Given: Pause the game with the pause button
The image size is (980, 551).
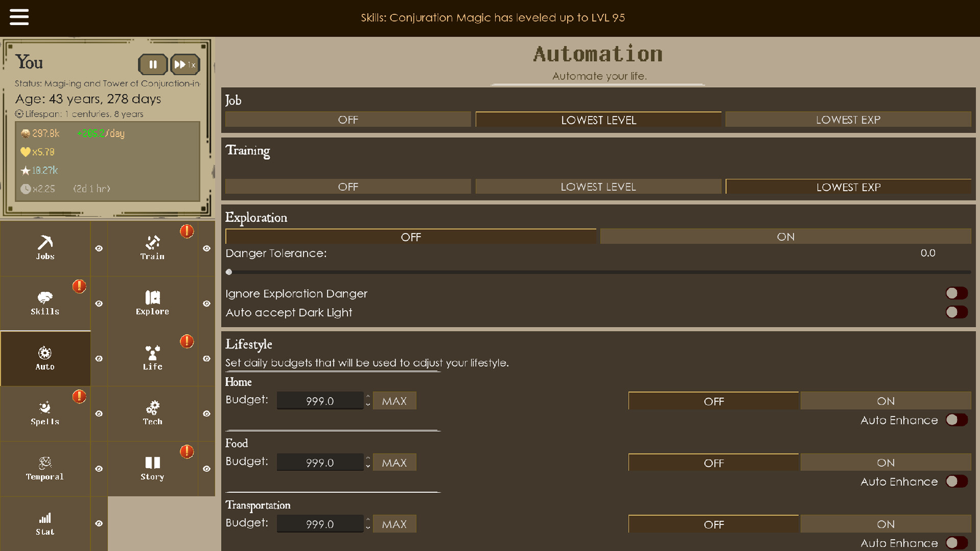Looking at the screenshot, I should (153, 64).
